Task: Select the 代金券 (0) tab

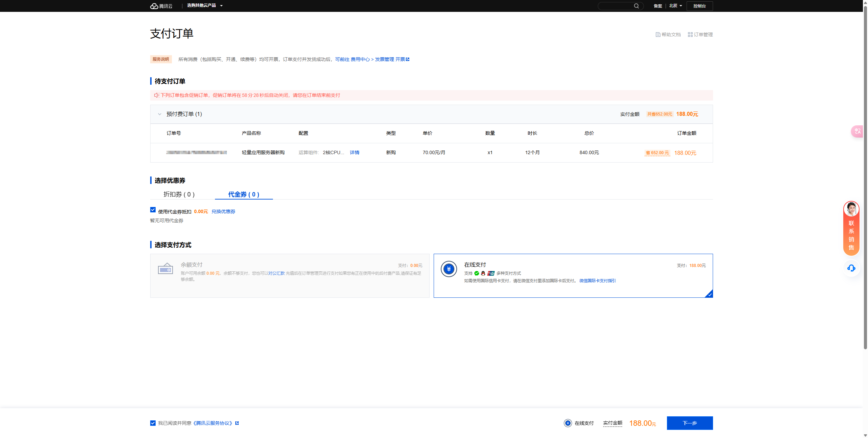Action: [243, 194]
